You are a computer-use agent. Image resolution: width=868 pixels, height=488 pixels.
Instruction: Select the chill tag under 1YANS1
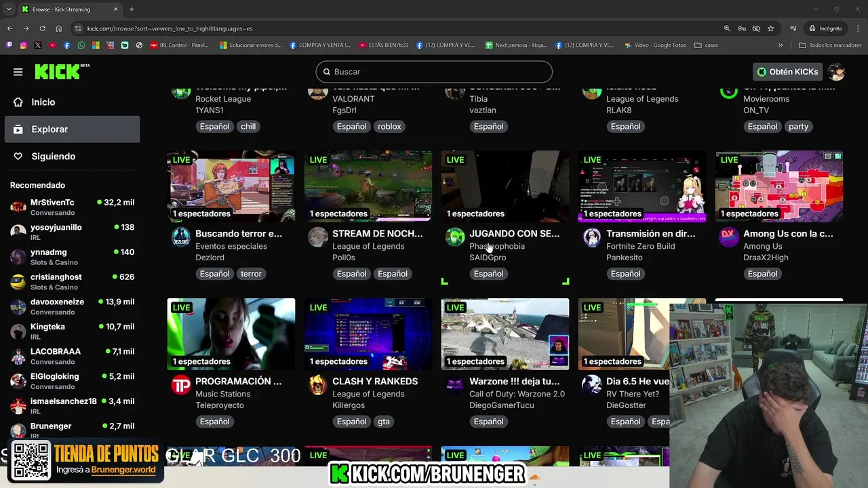tap(248, 127)
